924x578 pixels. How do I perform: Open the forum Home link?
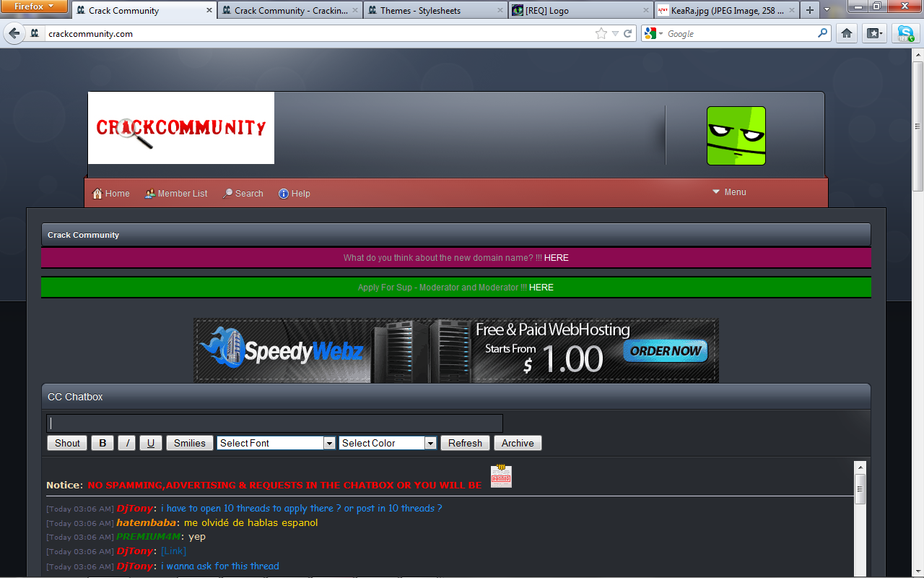(x=117, y=194)
